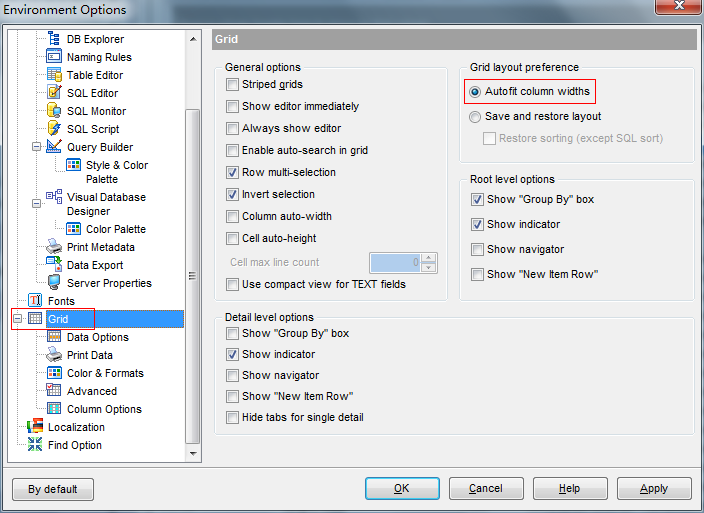
Task: Click the Find Option icon
Action: click(35, 445)
